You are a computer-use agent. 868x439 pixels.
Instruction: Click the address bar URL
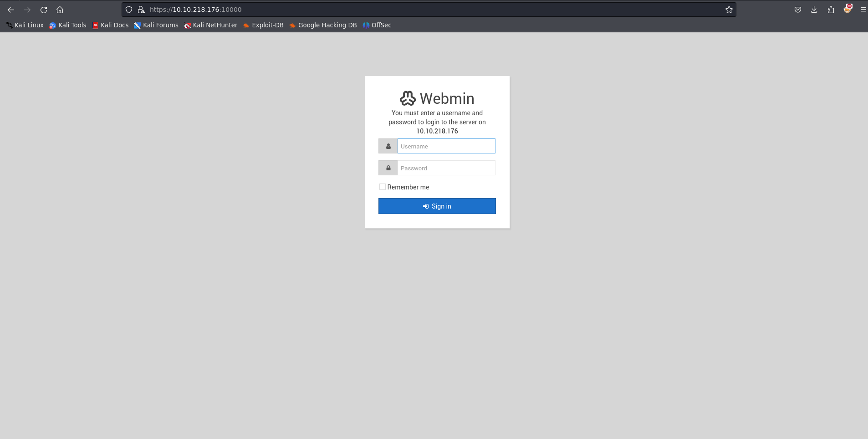(x=196, y=10)
